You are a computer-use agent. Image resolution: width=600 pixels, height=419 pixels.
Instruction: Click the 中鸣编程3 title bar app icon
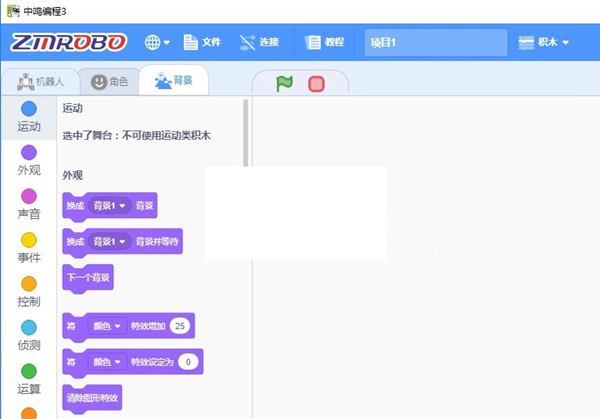(x=13, y=11)
